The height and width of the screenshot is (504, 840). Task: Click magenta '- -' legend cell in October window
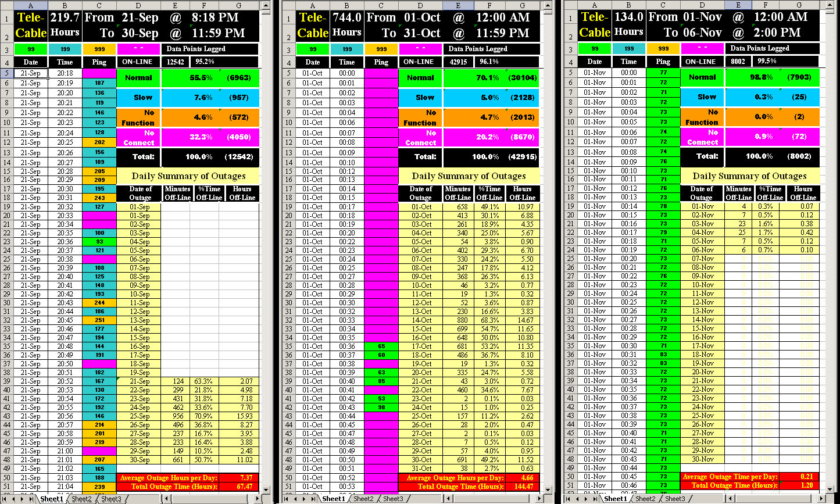tap(420, 49)
